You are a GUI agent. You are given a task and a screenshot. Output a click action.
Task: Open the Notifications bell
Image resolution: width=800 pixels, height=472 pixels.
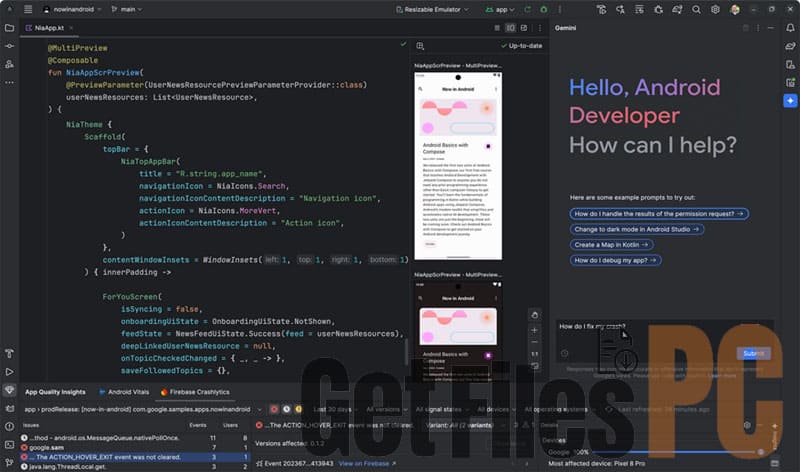790,28
